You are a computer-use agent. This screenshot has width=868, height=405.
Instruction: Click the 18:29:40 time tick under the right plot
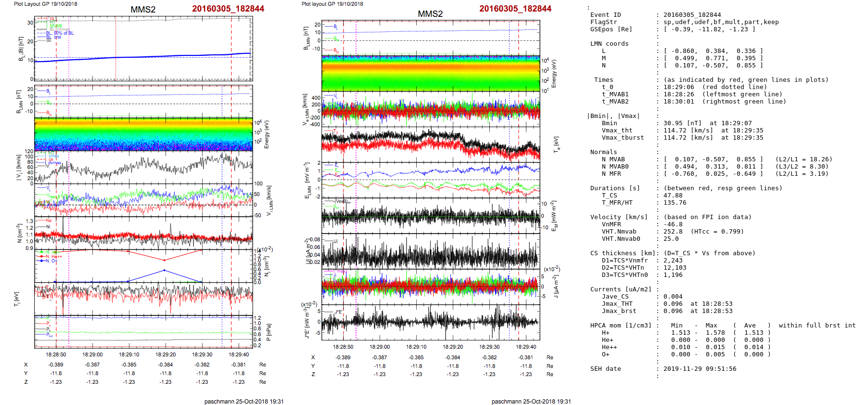pos(526,347)
